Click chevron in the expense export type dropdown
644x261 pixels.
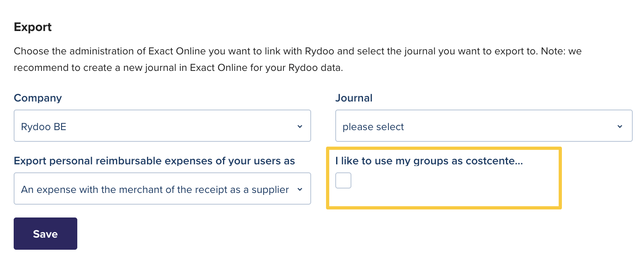[299, 189]
